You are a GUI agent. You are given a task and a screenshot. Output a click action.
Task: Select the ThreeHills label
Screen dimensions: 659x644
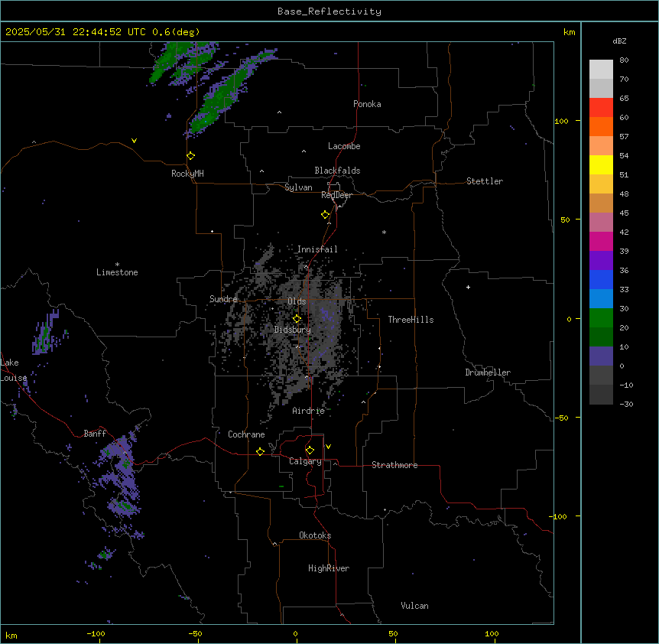pyautogui.click(x=411, y=320)
